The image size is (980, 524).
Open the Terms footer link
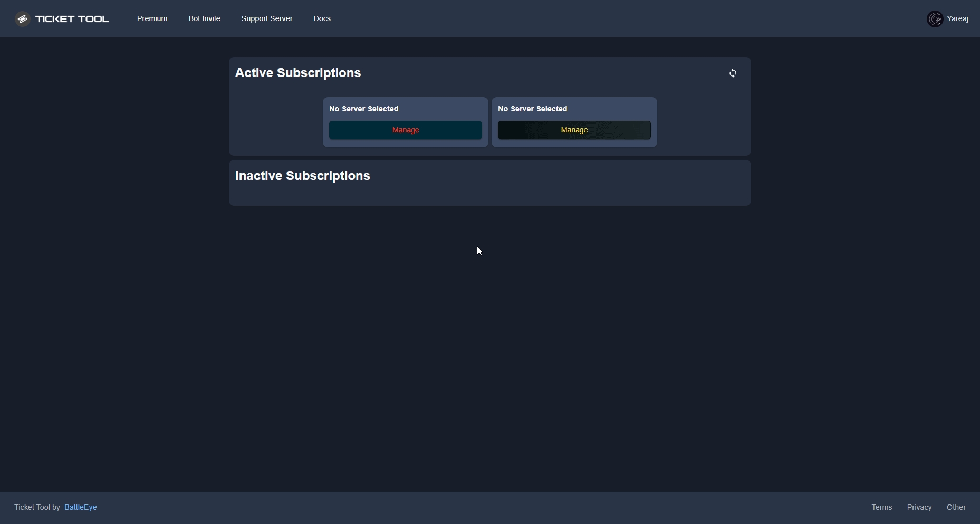(x=882, y=507)
